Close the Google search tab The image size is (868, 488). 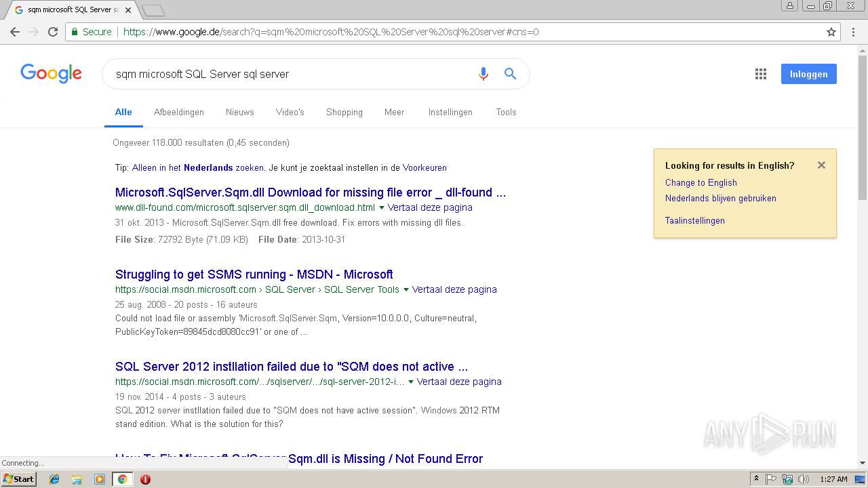point(128,10)
